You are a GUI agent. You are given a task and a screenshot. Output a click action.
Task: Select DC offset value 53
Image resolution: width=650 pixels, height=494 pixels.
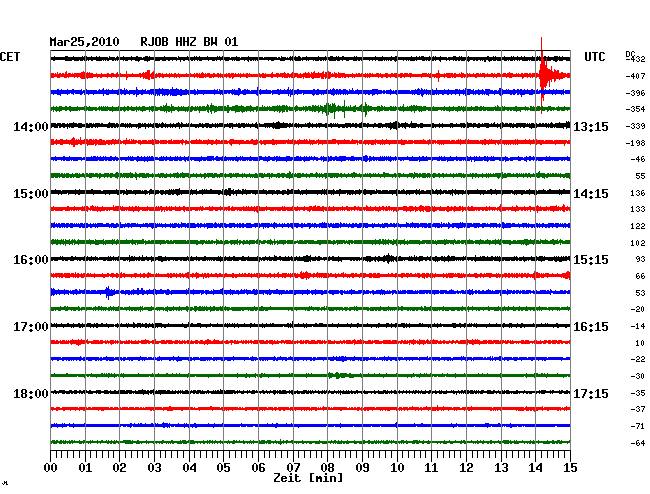640,293
